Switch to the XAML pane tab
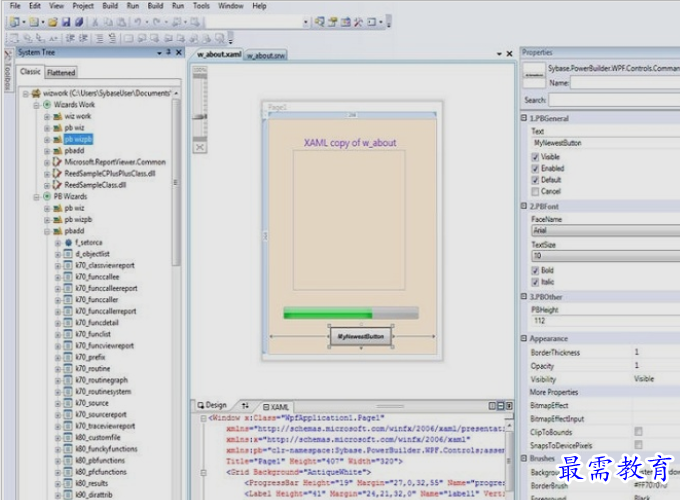Screen dimensions: 680x500 click(276, 407)
